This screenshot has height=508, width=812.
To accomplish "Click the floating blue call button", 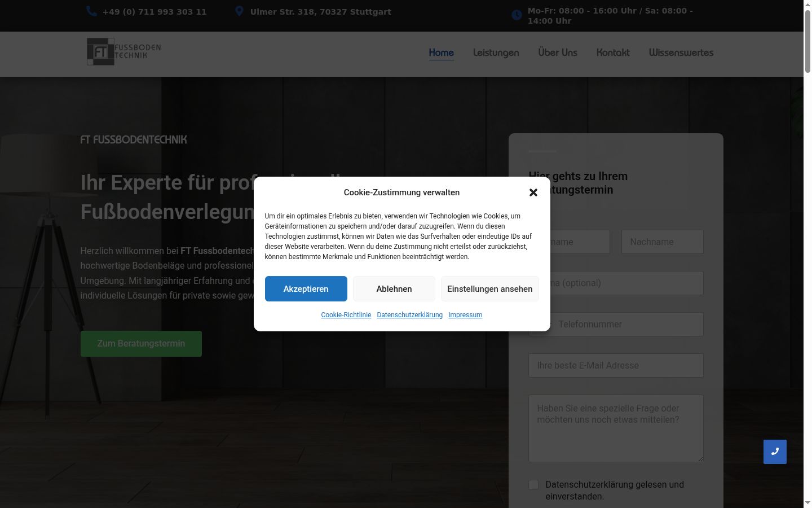I will click(775, 452).
